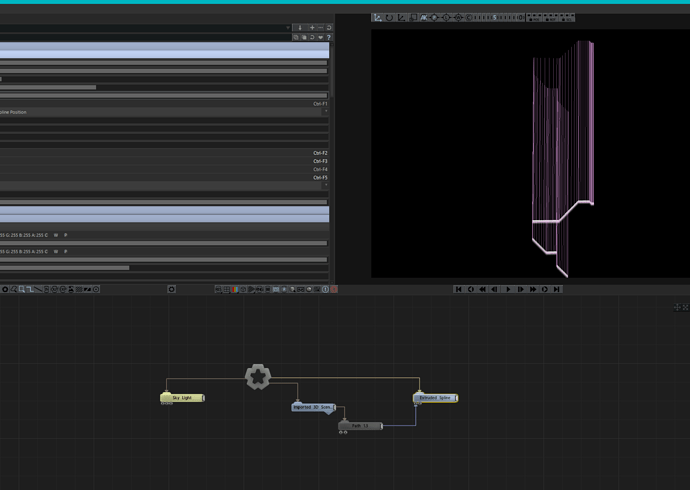Toggle the P view mode in viewport toolbar
Screen dimensions: 690x490
[435, 18]
